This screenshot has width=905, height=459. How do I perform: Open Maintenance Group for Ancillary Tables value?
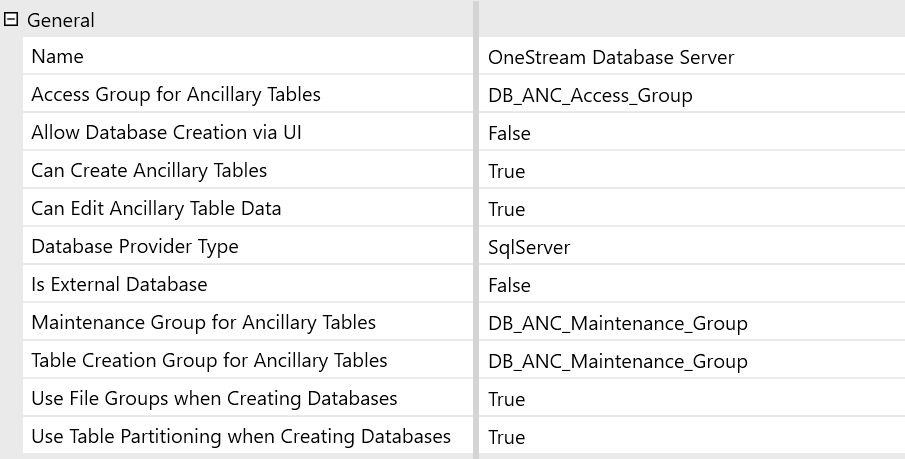(692, 323)
